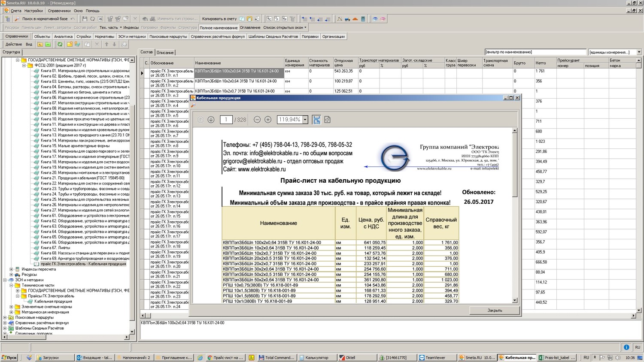Click the search magnifier in Кабельная продукция window
Image resolution: width=644 pixels, height=362 pixels.
coord(193,105)
